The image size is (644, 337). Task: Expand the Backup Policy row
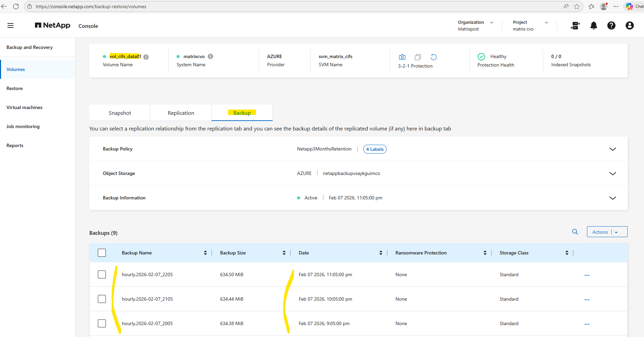pyautogui.click(x=612, y=149)
